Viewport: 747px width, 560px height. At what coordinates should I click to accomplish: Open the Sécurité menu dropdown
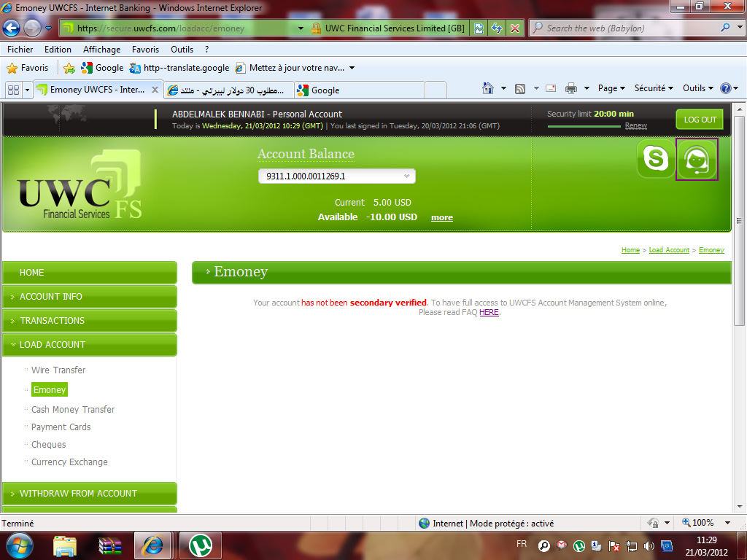point(654,88)
